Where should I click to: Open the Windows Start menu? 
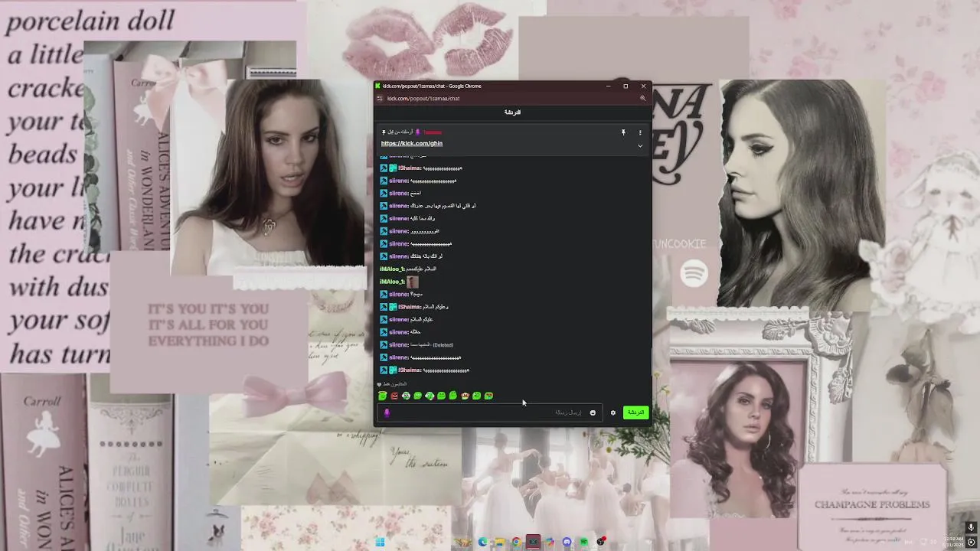[x=380, y=542]
